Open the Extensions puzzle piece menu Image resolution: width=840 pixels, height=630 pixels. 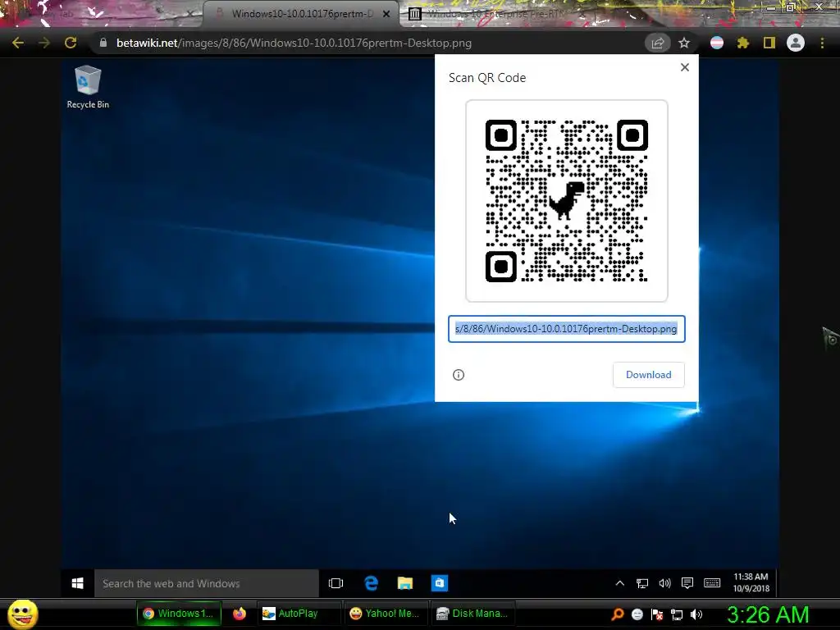coord(743,43)
